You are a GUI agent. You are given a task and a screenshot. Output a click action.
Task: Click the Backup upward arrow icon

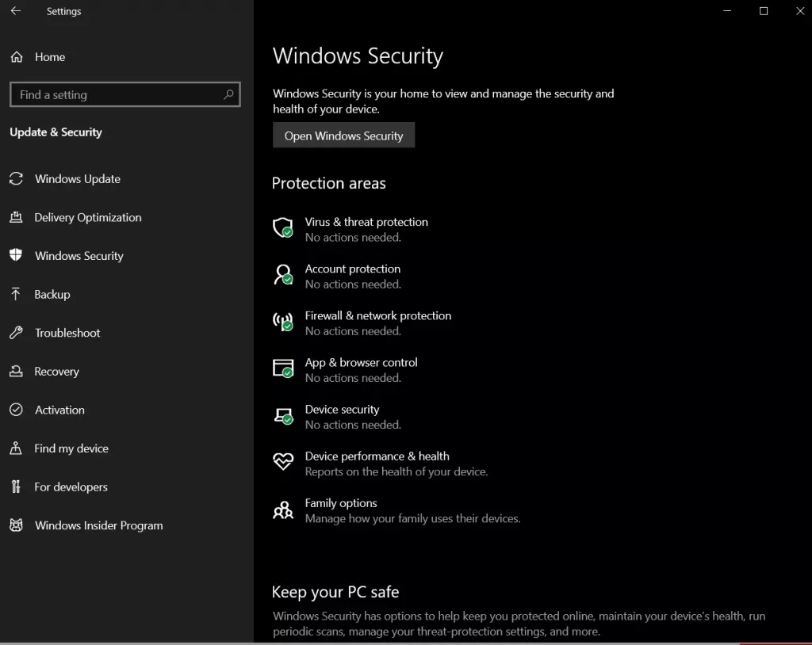[x=16, y=294]
